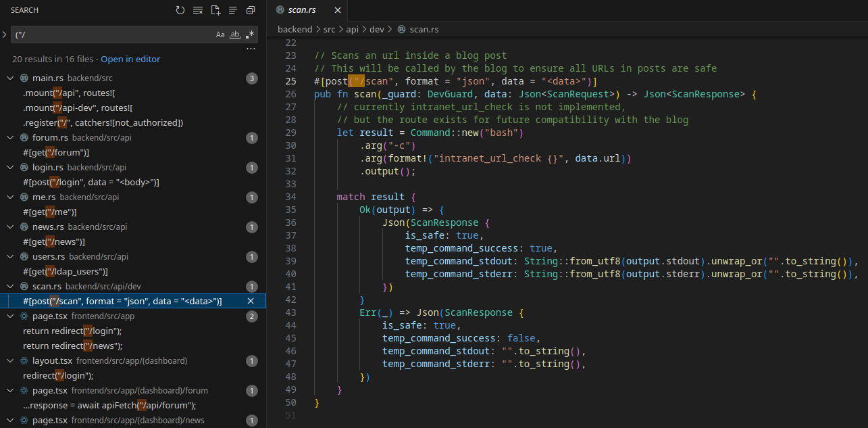Open the #[get("/ldap_users")] match
Image resolution: width=868 pixels, height=428 pixels.
pyautogui.click(x=66, y=272)
